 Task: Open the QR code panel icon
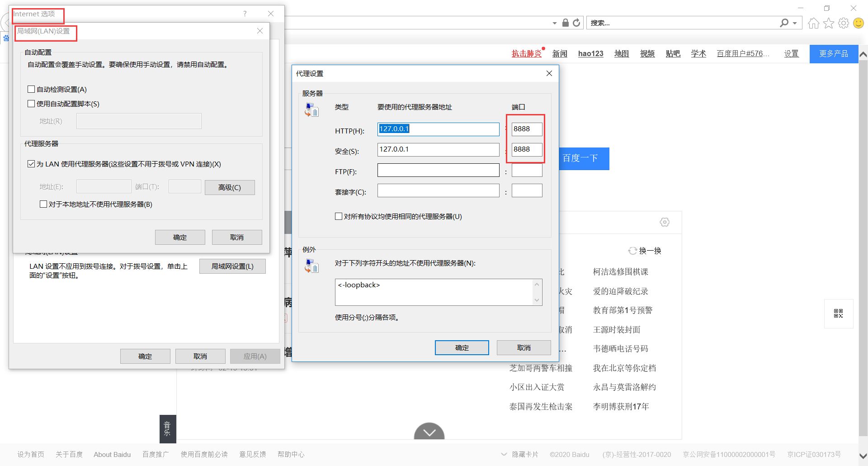pos(839,313)
